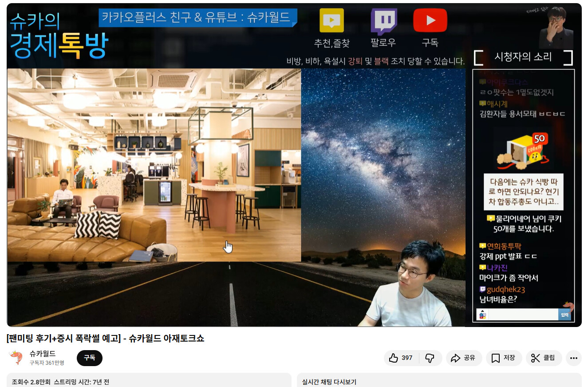Open the more actions three-dot menu
Viewport: 588px width, 387px height.
(574, 358)
